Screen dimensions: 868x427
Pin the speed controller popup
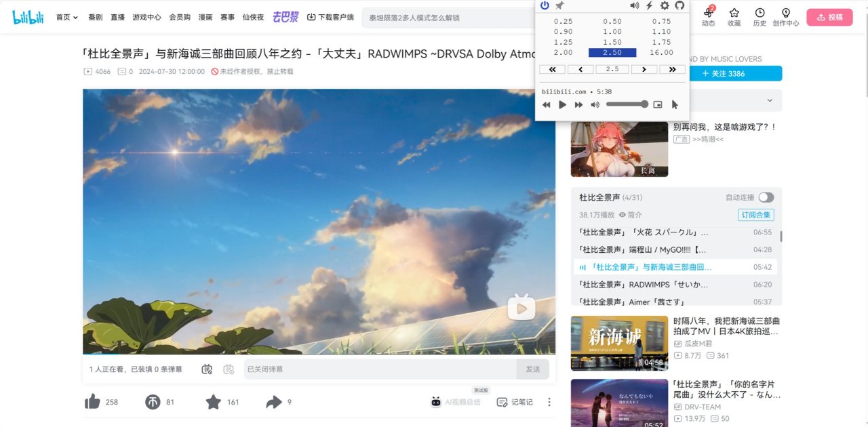coord(559,5)
